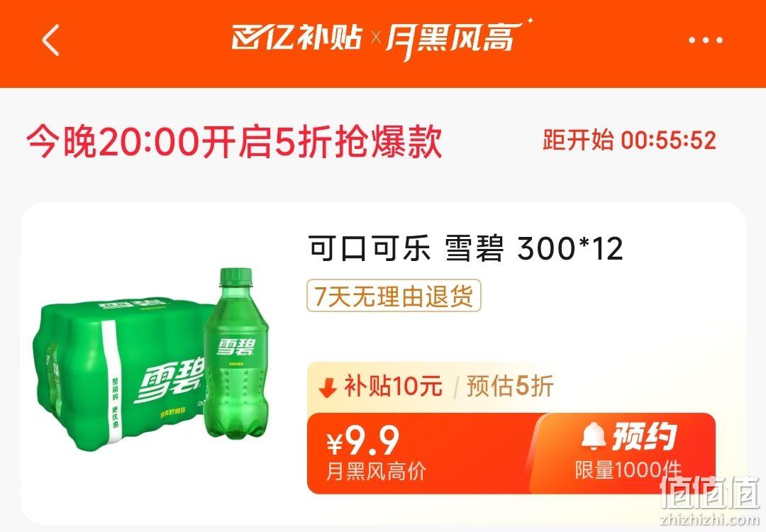This screenshot has width=766, height=532.
Task: Open product title 可口可乐 雪碧 300*12
Action: pyautogui.click(x=466, y=248)
